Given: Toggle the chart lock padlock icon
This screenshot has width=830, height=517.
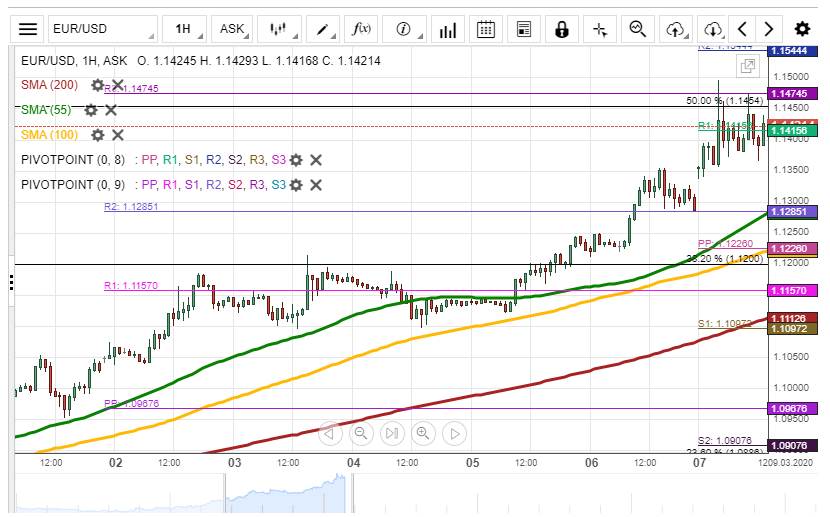Looking at the screenshot, I should [x=562, y=29].
